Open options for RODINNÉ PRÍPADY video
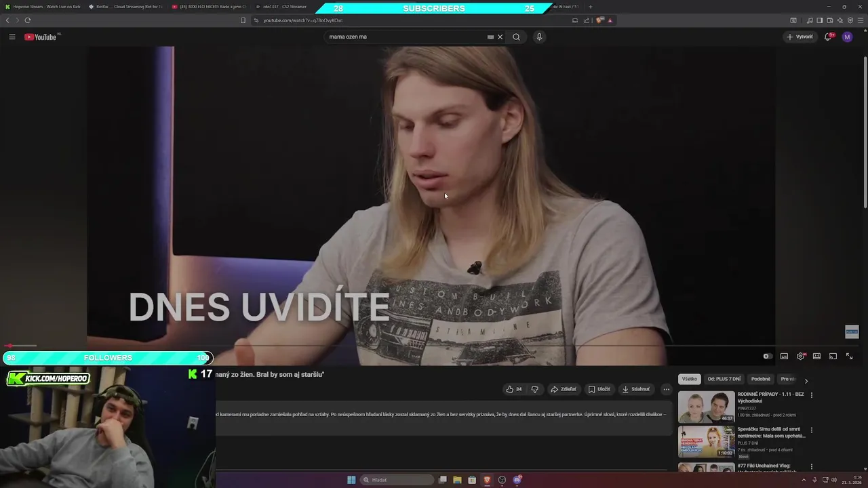The width and height of the screenshot is (868, 488). [x=812, y=395]
